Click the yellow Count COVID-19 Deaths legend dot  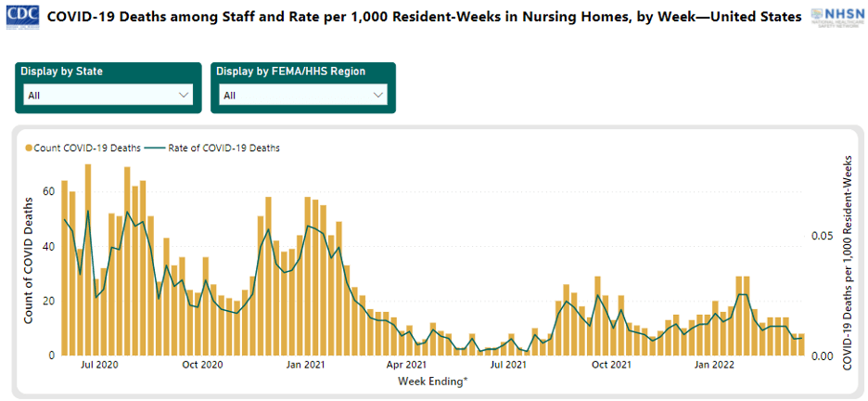tap(29, 148)
